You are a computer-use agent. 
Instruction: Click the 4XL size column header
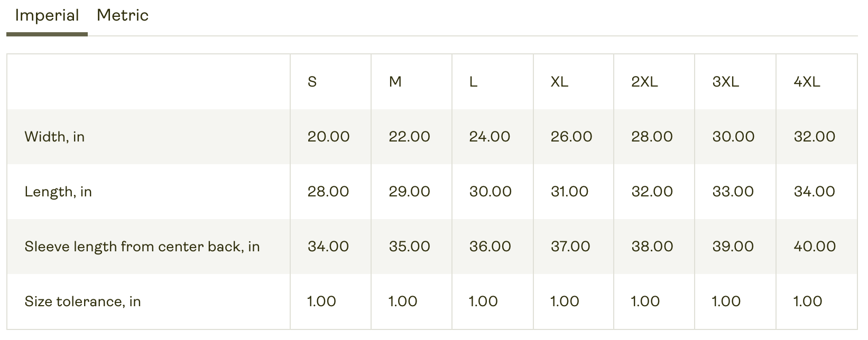point(807,82)
